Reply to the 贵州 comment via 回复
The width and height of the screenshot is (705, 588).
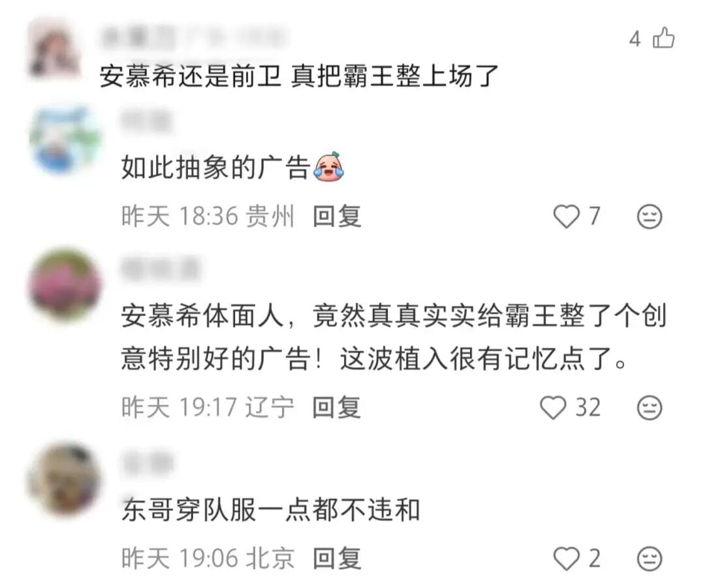337,216
